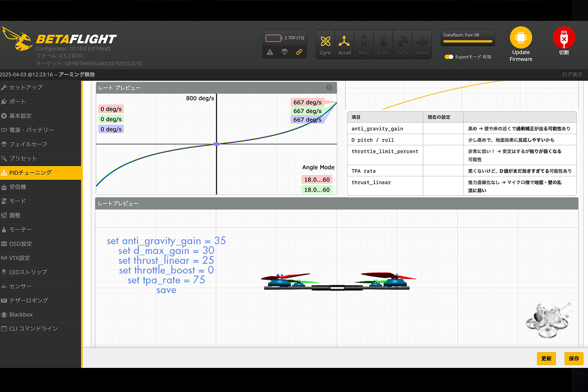Toggle the Expert mode switch
The width and height of the screenshot is (588, 392).
449,57
